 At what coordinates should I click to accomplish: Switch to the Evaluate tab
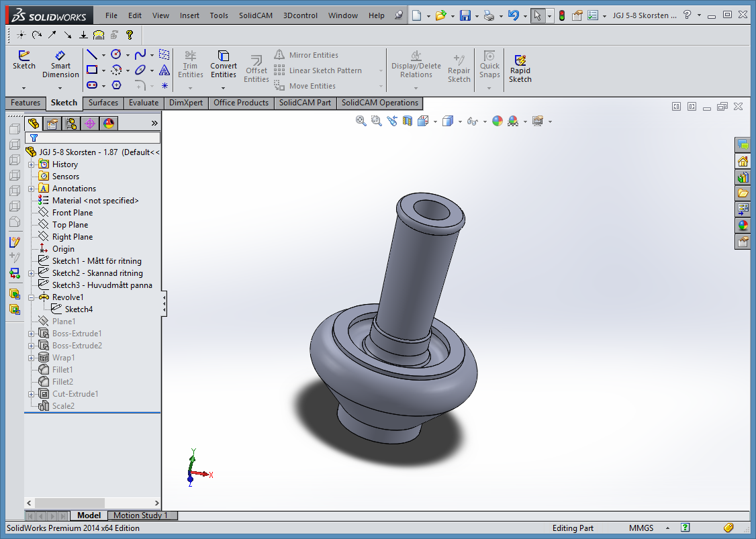(x=144, y=103)
